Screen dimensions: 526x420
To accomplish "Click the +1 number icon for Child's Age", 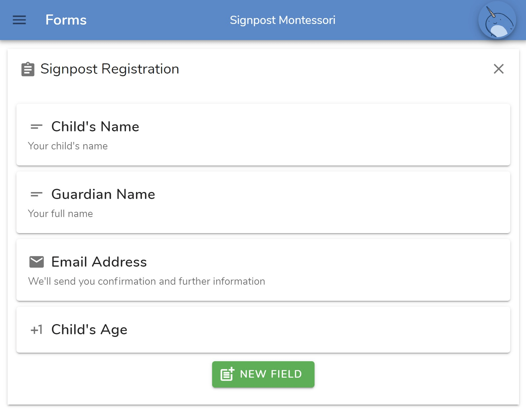I will (x=36, y=330).
